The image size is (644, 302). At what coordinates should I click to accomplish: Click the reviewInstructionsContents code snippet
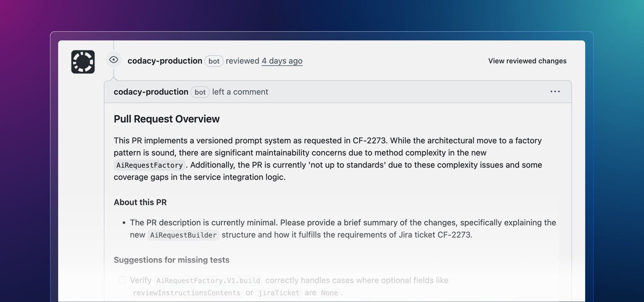coord(187,293)
